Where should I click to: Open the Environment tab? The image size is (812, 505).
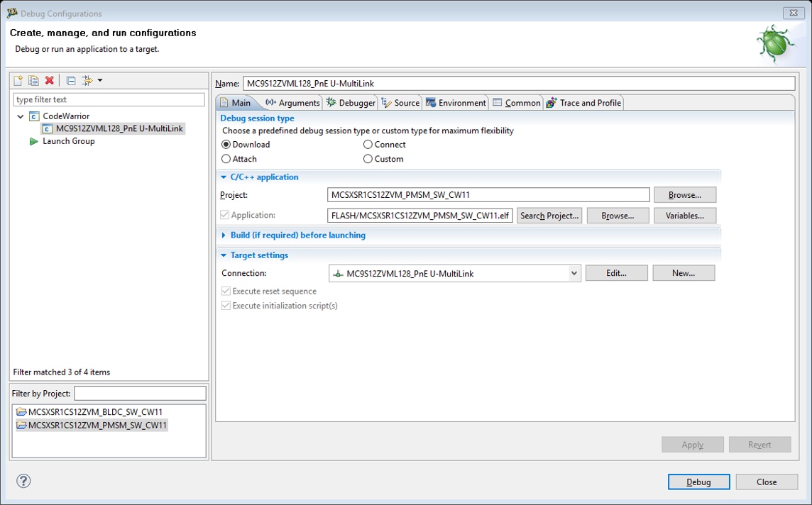456,103
